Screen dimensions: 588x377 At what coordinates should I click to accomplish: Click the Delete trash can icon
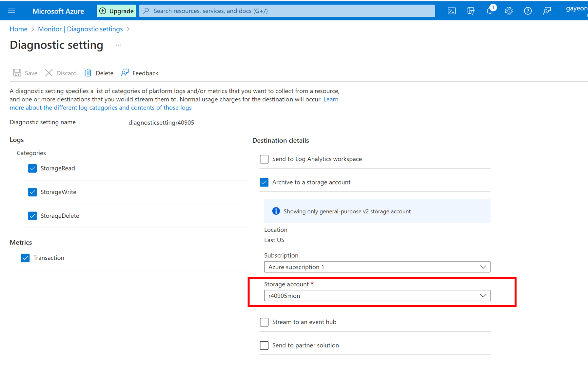[x=88, y=73]
